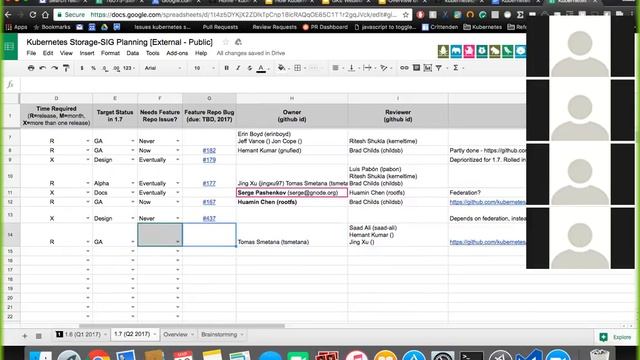Format selection as currency

[82, 68]
